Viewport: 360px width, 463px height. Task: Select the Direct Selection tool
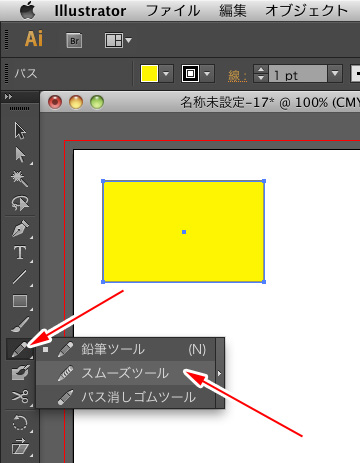tap(20, 155)
